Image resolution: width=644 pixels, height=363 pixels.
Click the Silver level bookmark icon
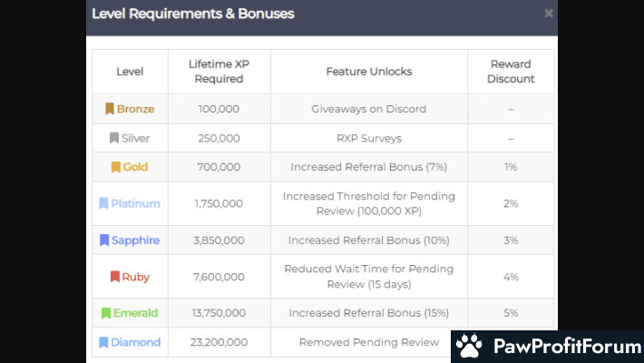coord(114,138)
